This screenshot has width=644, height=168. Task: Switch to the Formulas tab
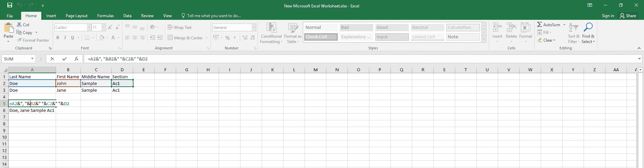[105, 16]
